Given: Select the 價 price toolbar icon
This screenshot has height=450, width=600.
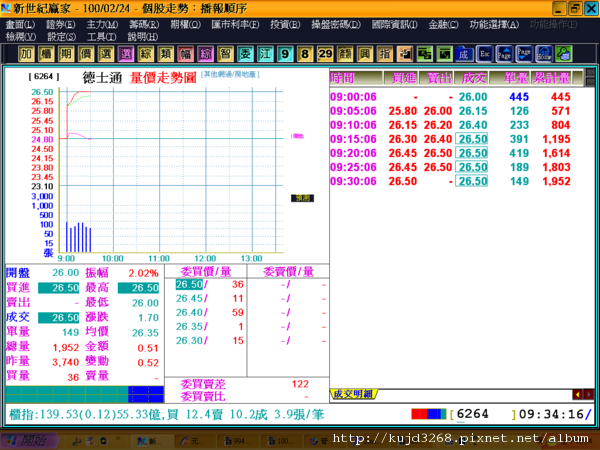Looking at the screenshot, I should pyautogui.click(x=86, y=54).
